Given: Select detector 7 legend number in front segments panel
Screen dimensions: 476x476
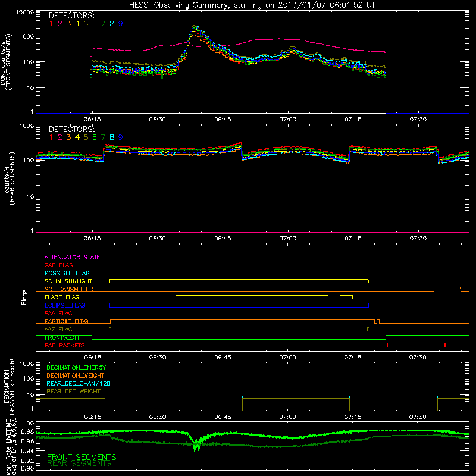Looking at the screenshot, I should (x=103, y=24).
